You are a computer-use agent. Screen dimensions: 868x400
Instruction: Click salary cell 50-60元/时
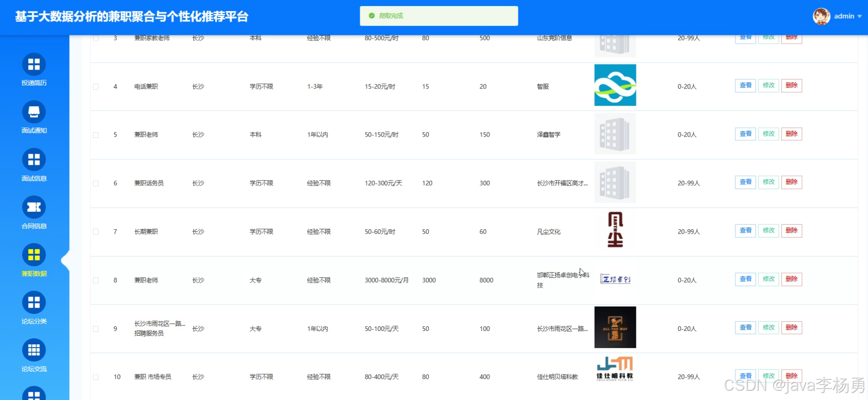pyautogui.click(x=380, y=232)
